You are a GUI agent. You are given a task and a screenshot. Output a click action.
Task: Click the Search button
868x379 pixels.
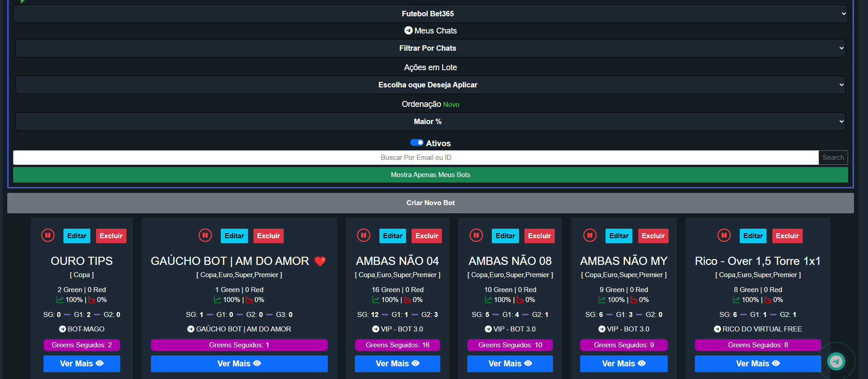pyautogui.click(x=833, y=158)
